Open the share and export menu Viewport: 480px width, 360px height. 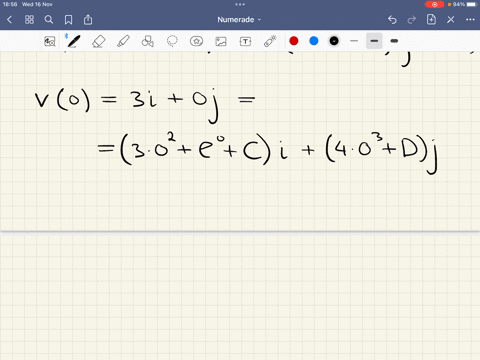click(88, 20)
